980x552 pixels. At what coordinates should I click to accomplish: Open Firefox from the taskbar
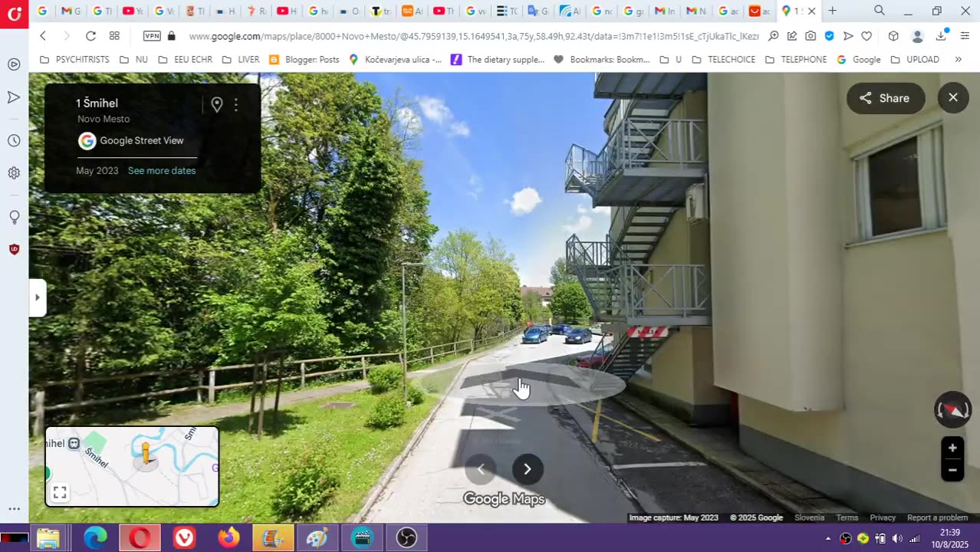point(229,538)
